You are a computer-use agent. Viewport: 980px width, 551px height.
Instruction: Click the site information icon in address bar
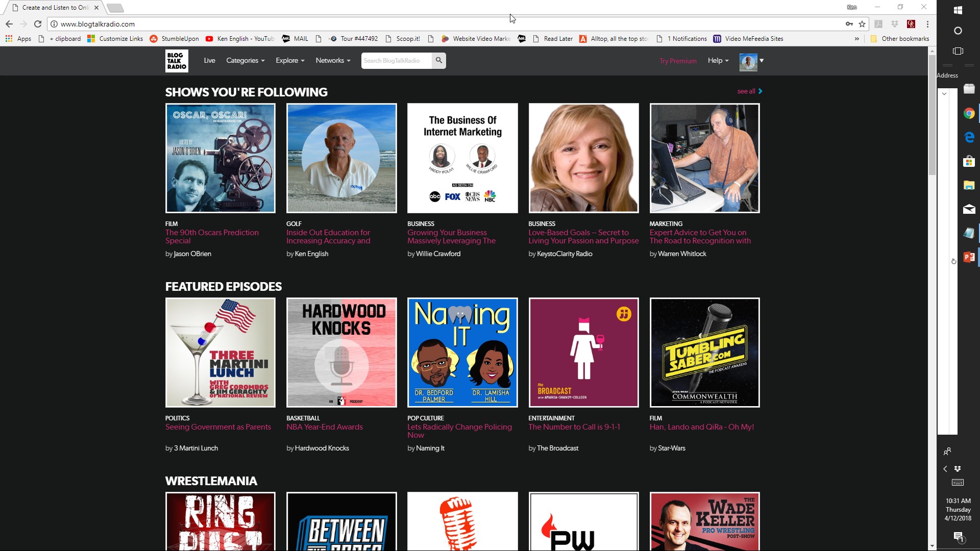[54, 24]
